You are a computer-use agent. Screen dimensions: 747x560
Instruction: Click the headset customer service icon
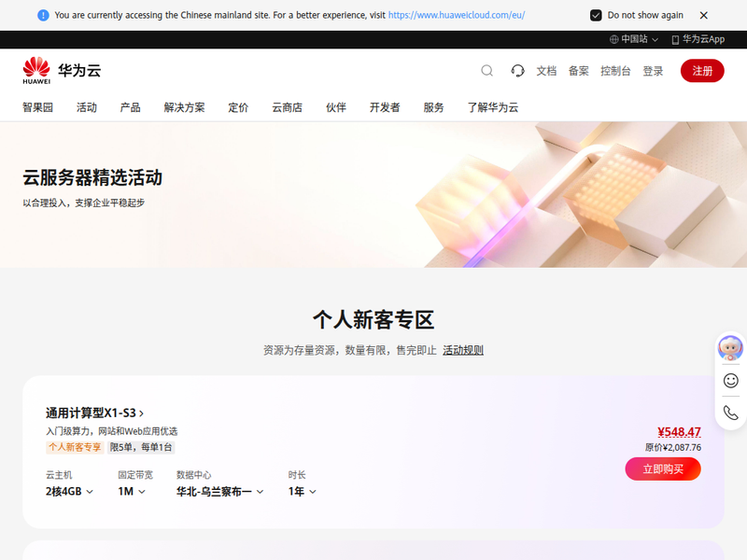(x=517, y=71)
